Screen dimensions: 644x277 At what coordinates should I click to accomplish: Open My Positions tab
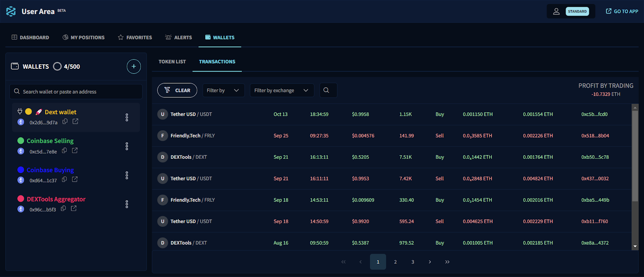point(83,37)
